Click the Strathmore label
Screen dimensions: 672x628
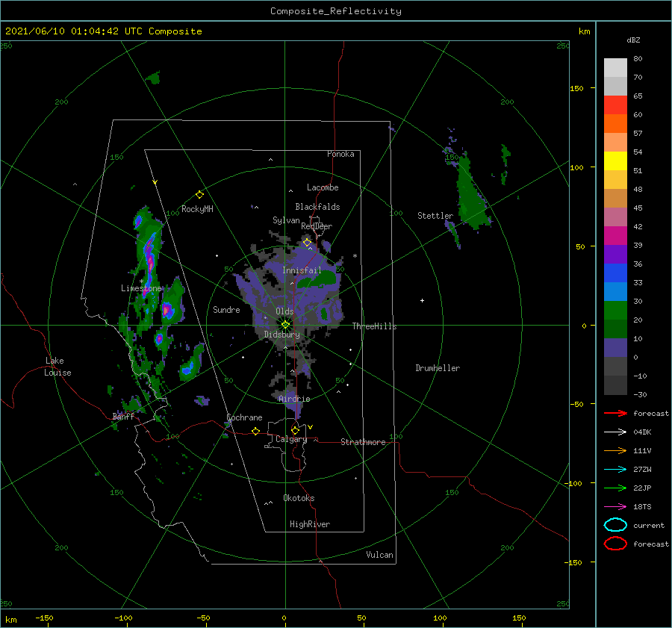pyautogui.click(x=363, y=442)
